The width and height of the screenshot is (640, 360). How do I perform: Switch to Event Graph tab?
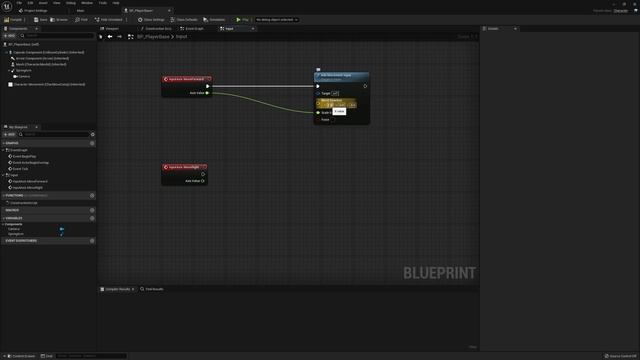(192, 29)
